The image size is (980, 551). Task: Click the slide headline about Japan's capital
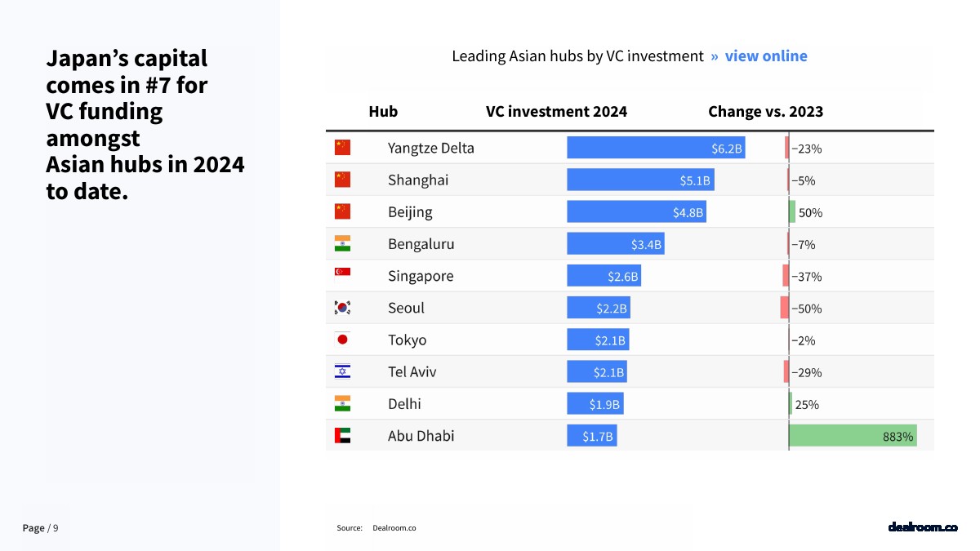pyautogui.click(x=145, y=125)
